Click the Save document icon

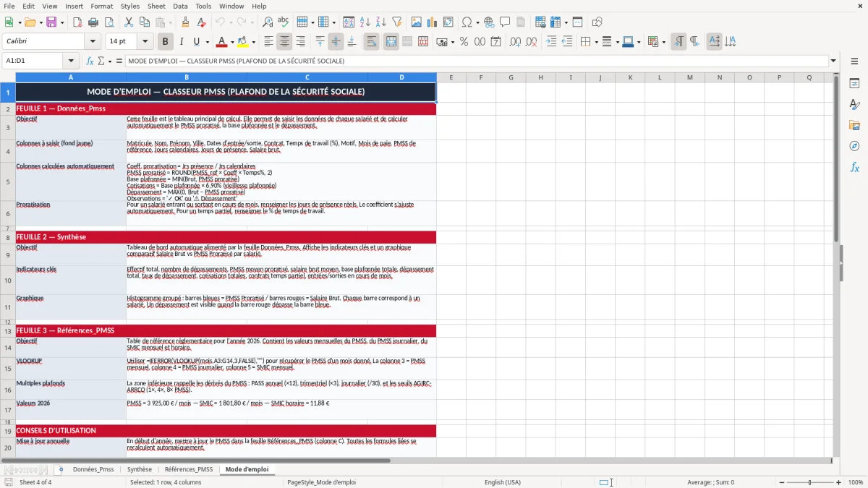pos(51,22)
